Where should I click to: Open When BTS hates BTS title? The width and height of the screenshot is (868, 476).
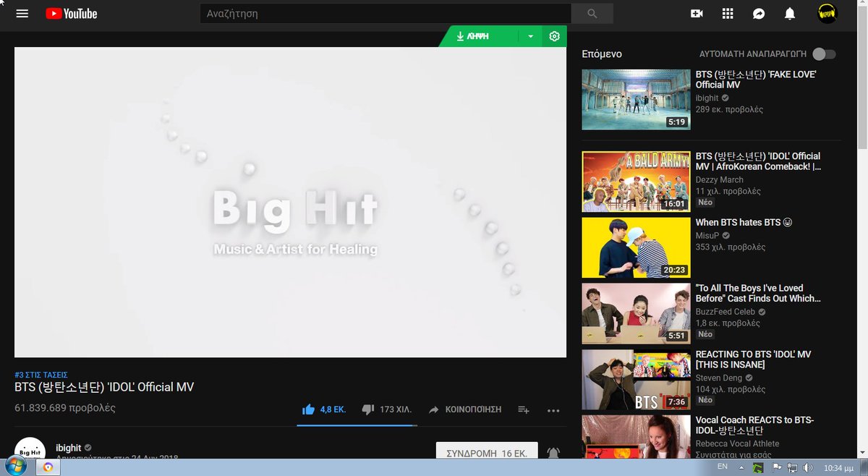(744, 223)
